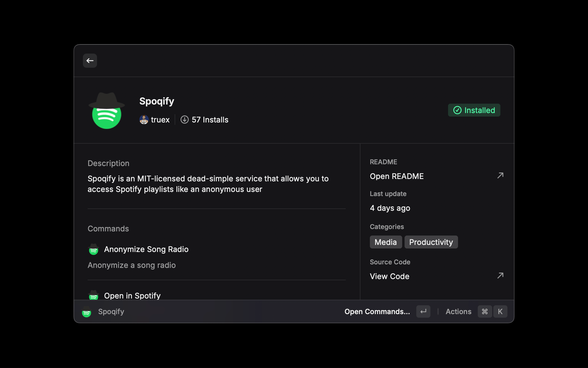The height and width of the screenshot is (368, 588).
Task: Click the Anonymize Song Radio command icon
Action: 93,249
